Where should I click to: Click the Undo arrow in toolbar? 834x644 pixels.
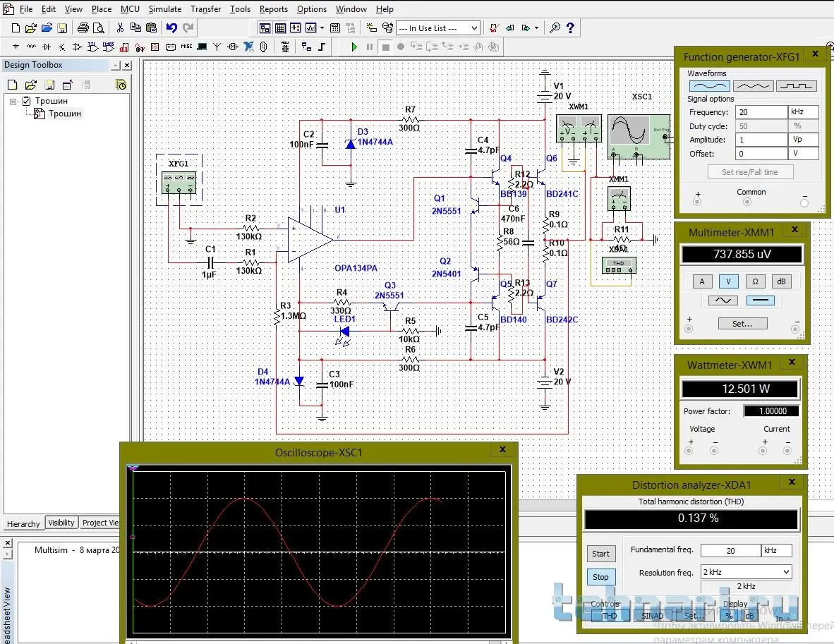(x=171, y=28)
